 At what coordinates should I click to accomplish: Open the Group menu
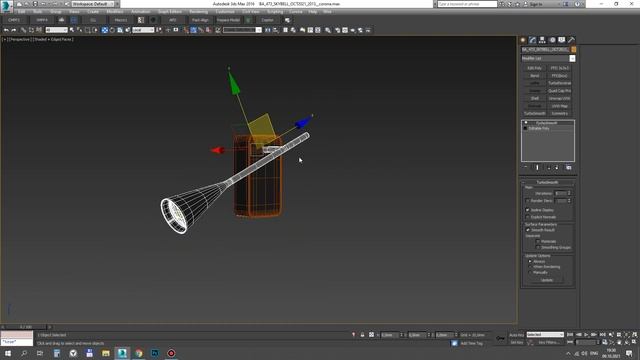(56, 12)
